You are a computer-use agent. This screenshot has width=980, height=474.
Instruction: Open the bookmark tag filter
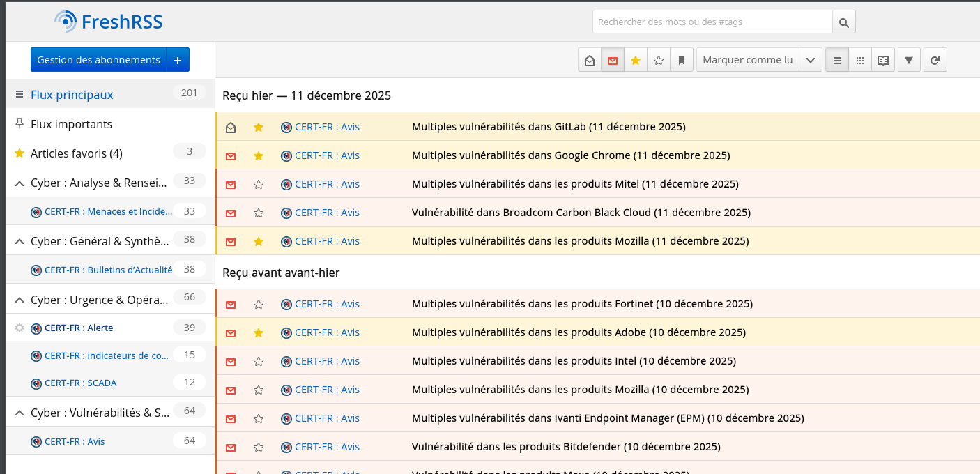(681, 60)
